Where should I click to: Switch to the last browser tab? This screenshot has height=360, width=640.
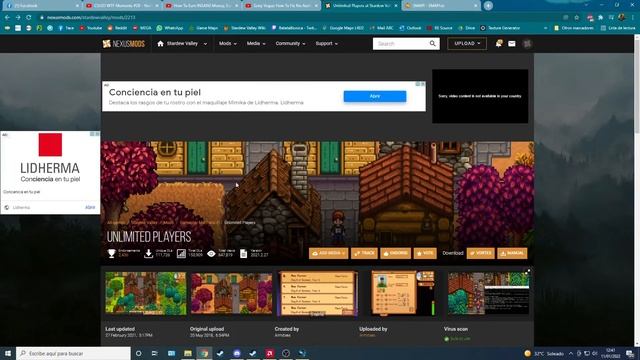(x=441, y=6)
